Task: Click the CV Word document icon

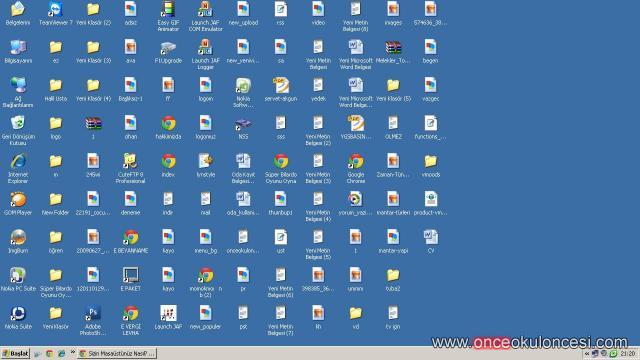Action: [x=431, y=241]
